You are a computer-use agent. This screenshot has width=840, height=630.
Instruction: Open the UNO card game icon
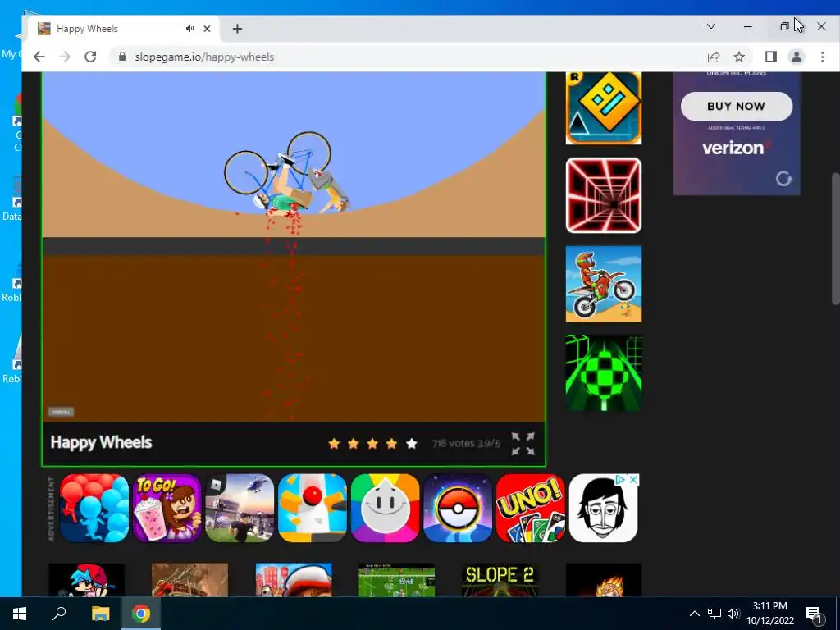pos(531,508)
